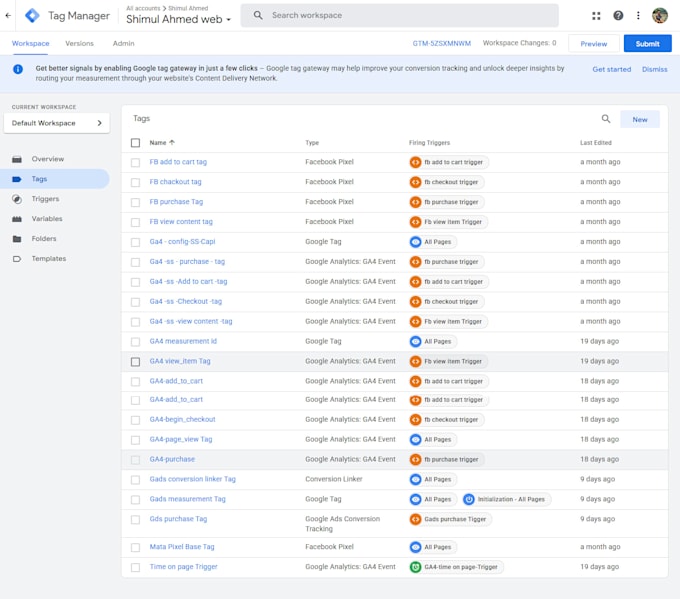Switch to the Workspace tab

[30, 43]
